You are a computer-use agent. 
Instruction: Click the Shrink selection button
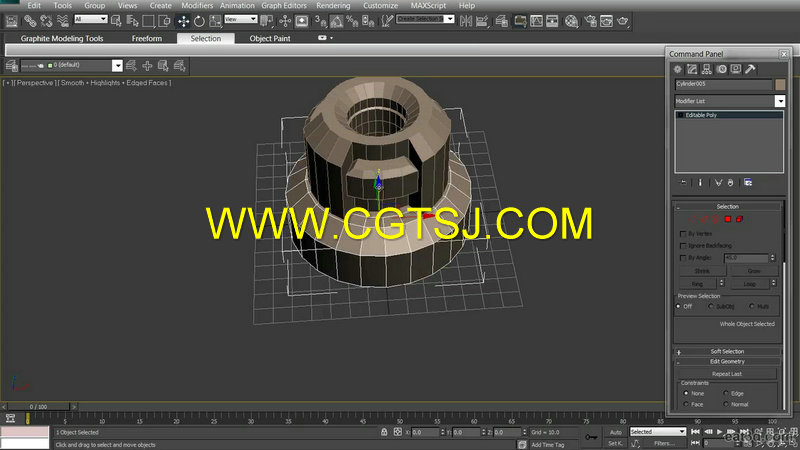tap(702, 271)
